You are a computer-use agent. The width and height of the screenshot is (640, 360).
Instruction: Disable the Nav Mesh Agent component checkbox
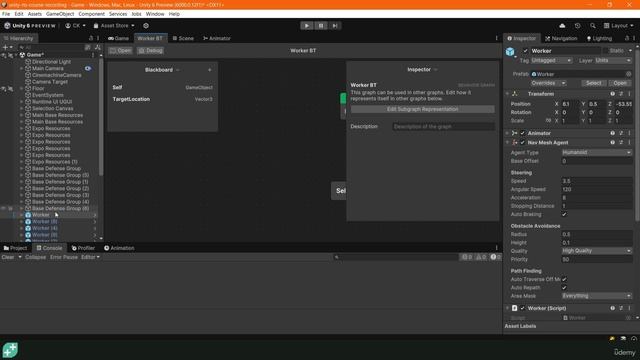tap(522, 142)
